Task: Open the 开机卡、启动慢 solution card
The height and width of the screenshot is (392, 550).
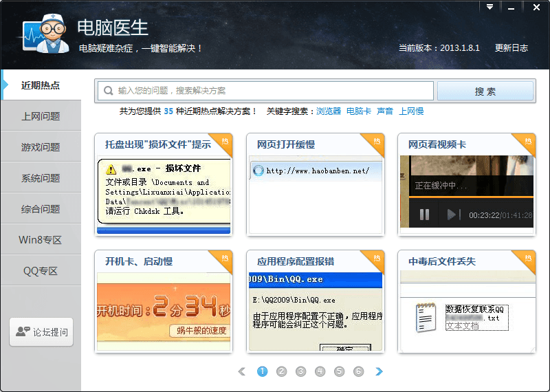Action: (164, 301)
